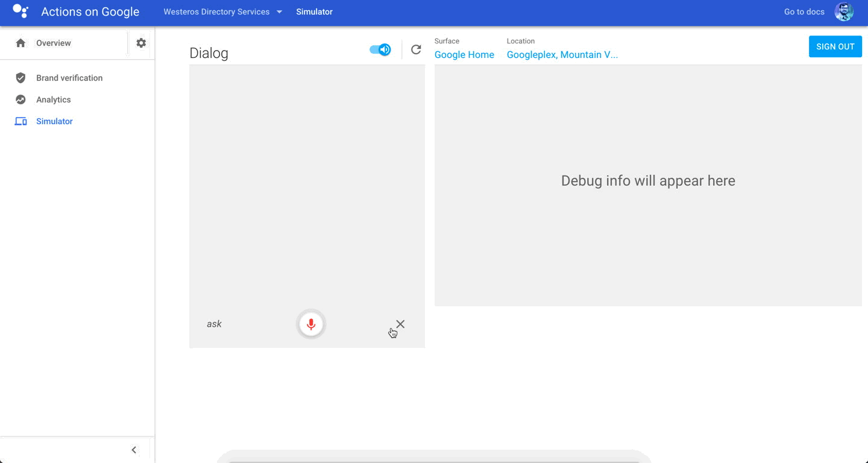This screenshot has width=868, height=463.
Task: Open the user account avatar
Action: pyautogui.click(x=844, y=11)
